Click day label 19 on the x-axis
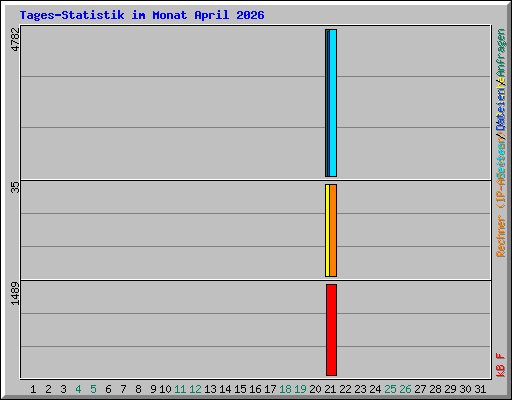This screenshot has height=400, width=512. (x=300, y=389)
